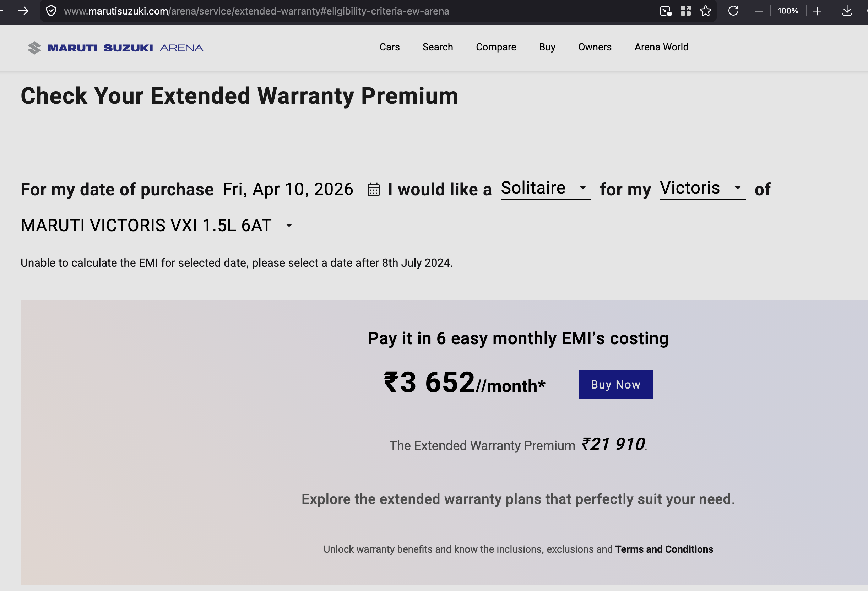Click the Maruti Suzuki Arena logo
The width and height of the screenshot is (868, 591).
coord(115,48)
